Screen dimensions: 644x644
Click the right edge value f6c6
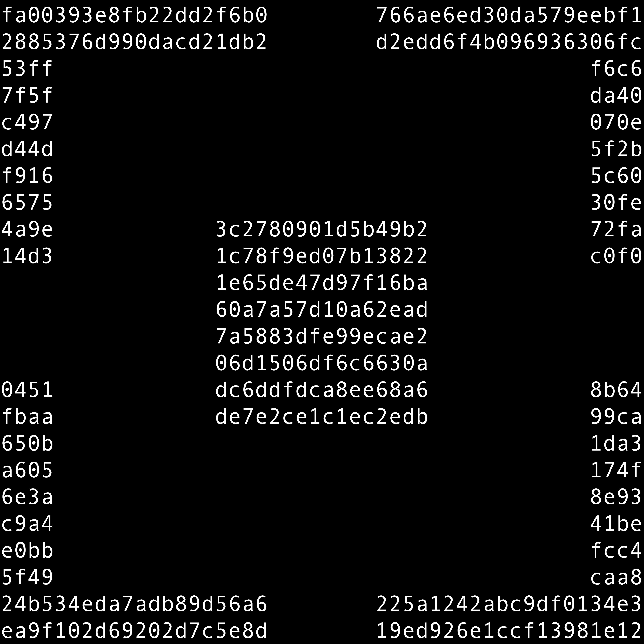click(x=616, y=69)
